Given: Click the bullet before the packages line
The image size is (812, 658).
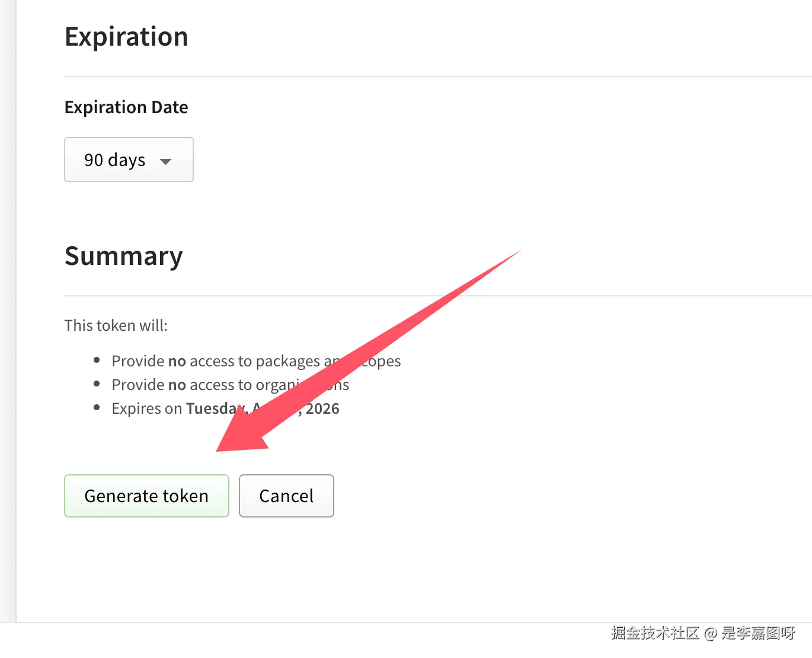Looking at the screenshot, I should click(97, 360).
